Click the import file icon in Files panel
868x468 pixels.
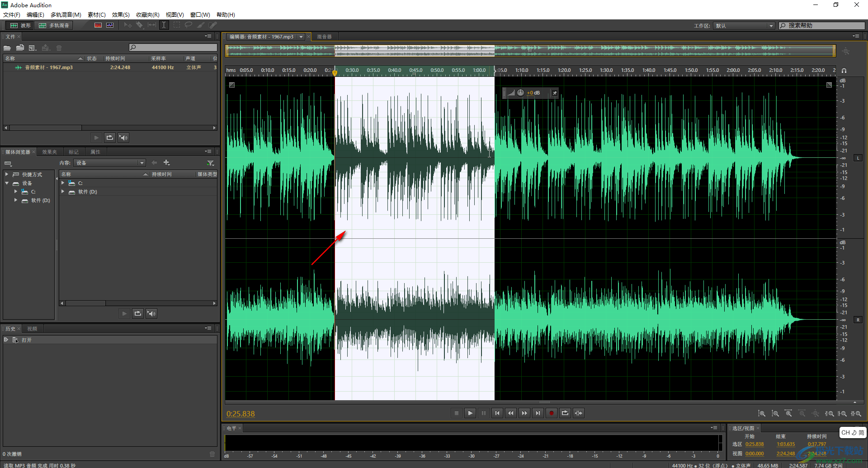pos(20,48)
